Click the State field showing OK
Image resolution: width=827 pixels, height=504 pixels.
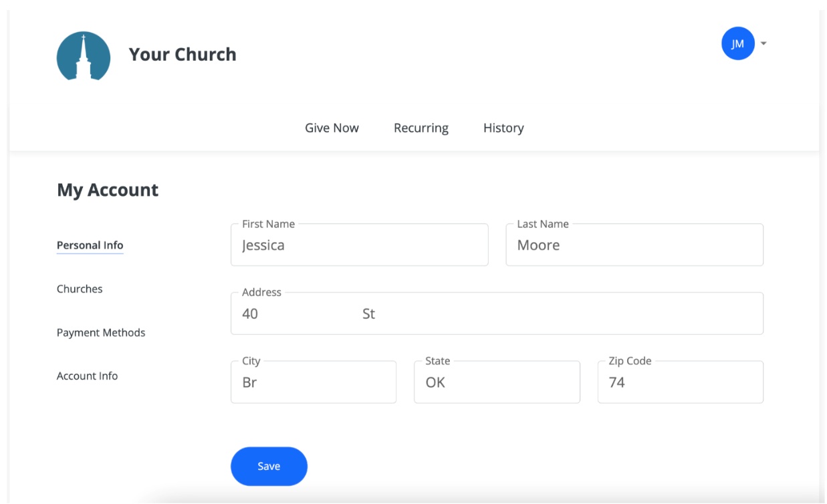coord(496,383)
